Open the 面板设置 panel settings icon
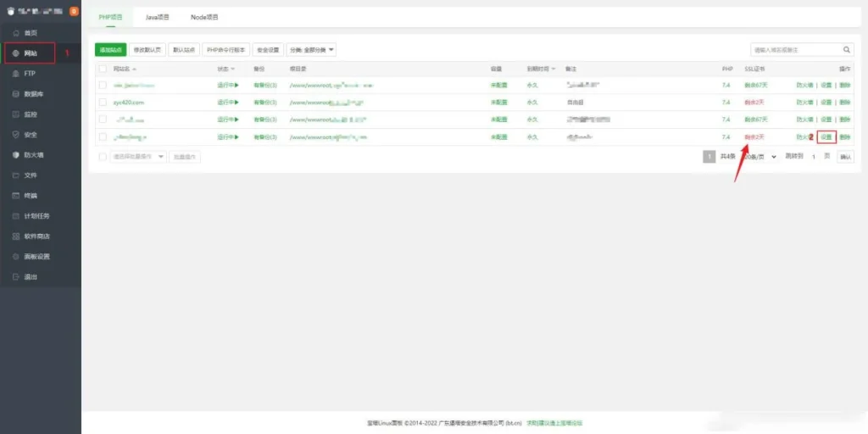The height and width of the screenshot is (434, 868). (x=16, y=257)
